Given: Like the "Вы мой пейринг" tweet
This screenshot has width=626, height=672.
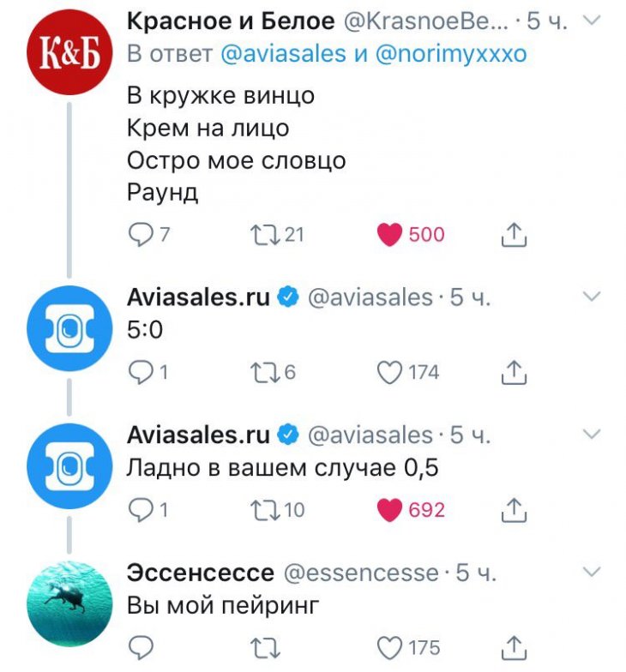Looking at the screenshot, I should point(391,647).
